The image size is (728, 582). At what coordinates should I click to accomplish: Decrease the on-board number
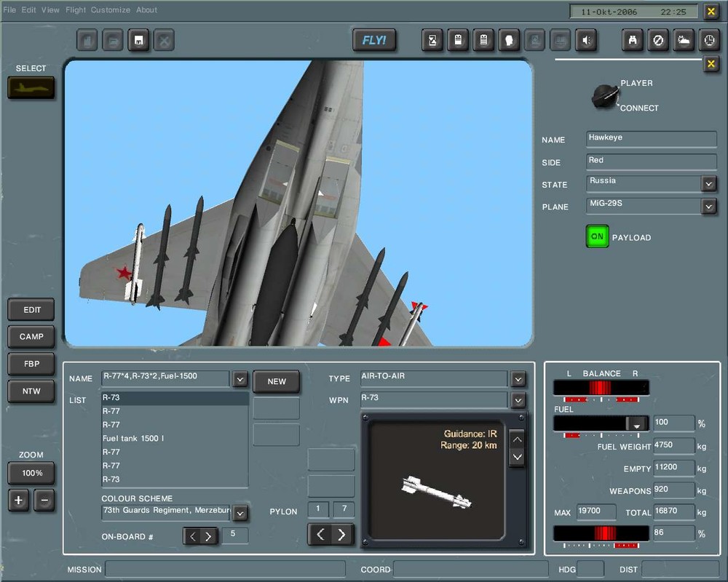[192, 536]
